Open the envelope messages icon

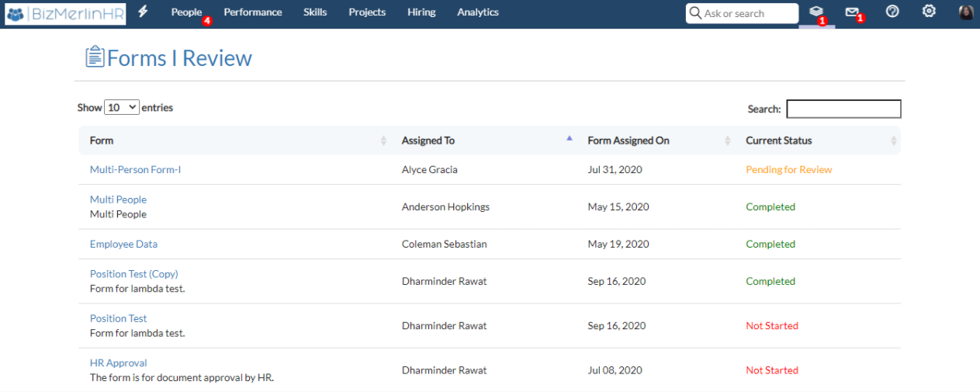click(852, 12)
